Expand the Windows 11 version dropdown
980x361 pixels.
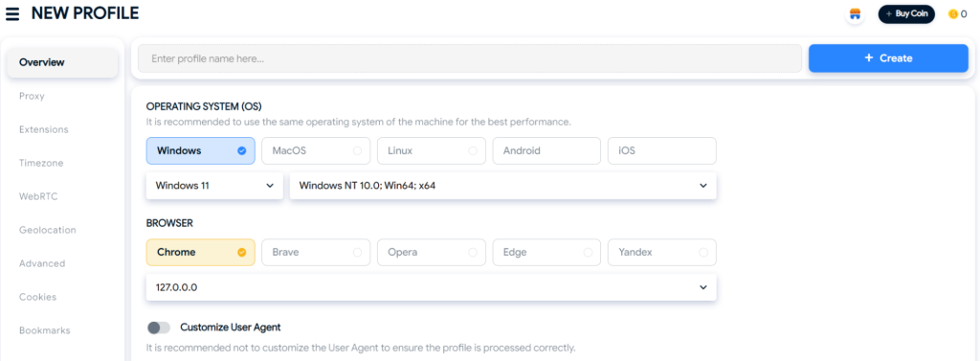coord(214,186)
